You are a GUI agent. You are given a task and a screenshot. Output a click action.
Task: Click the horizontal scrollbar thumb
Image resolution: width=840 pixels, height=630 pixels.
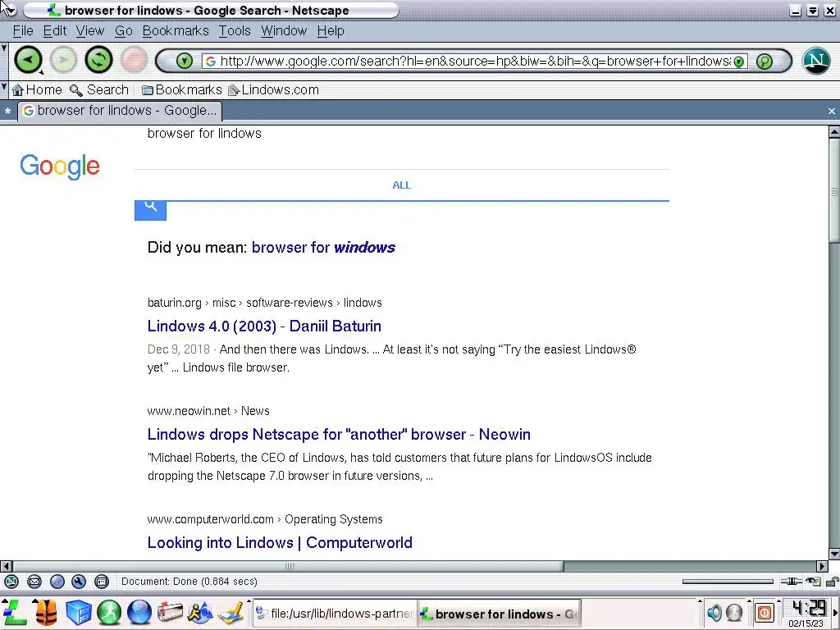click(x=288, y=566)
